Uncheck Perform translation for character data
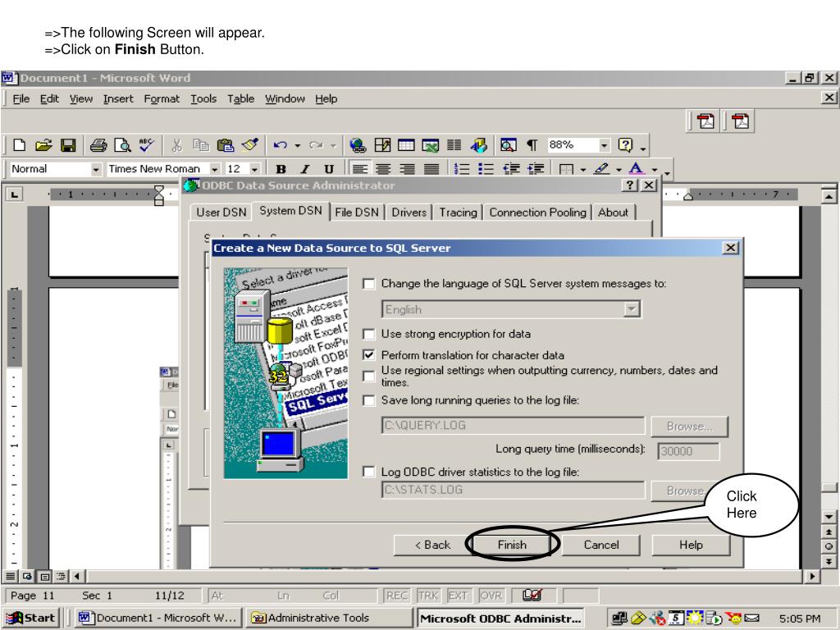Viewport: 840px width, 630px height. coord(369,355)
